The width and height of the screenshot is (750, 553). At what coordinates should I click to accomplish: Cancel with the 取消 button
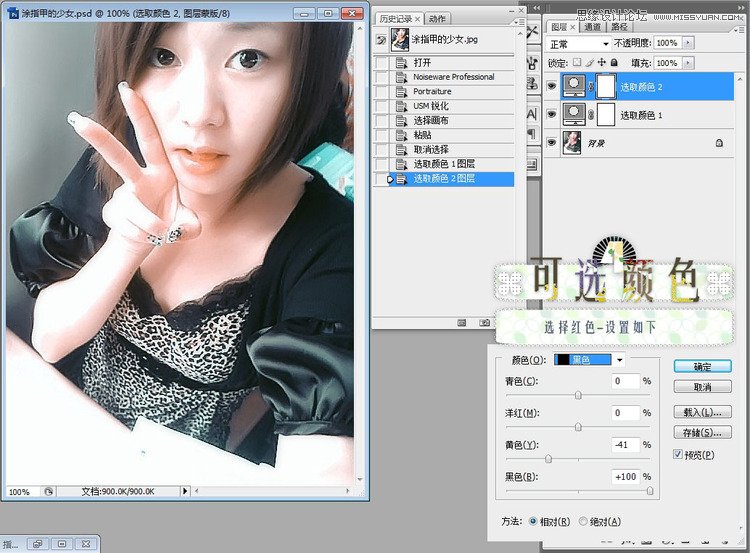click(x=703, y=387)
